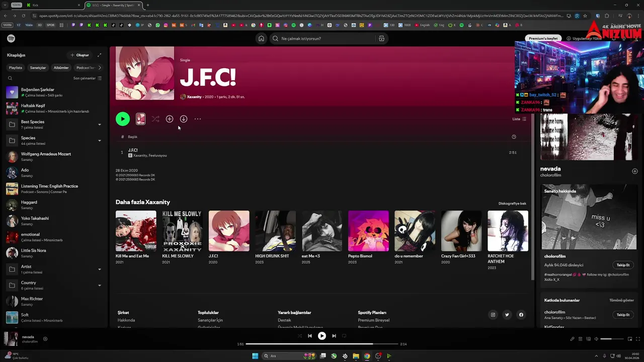The image size is (644, 362).
Task: Toggle shuffle in bottom player bar
Action: [299, 336]
